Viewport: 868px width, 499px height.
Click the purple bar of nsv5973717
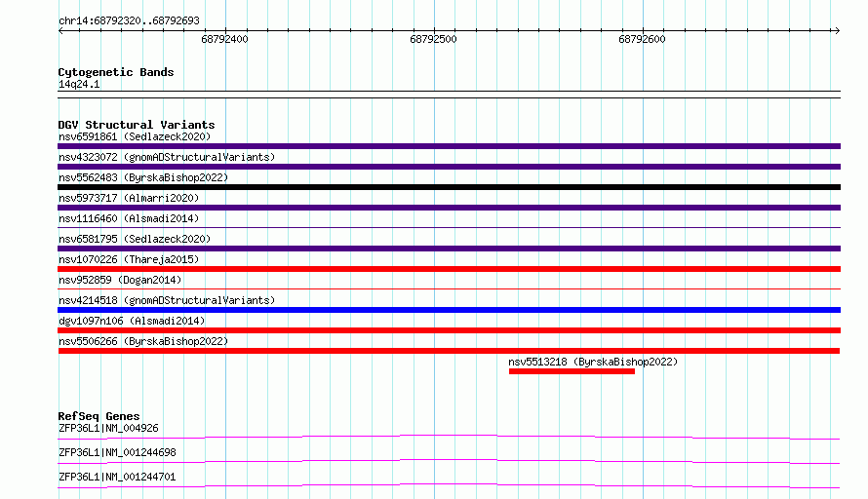click(449, 208)
